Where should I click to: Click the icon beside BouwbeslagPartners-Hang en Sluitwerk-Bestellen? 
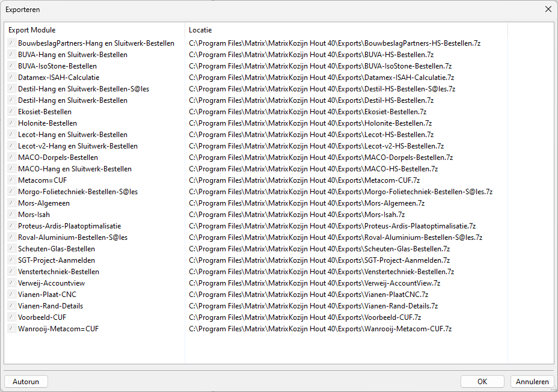pos(12,43)
